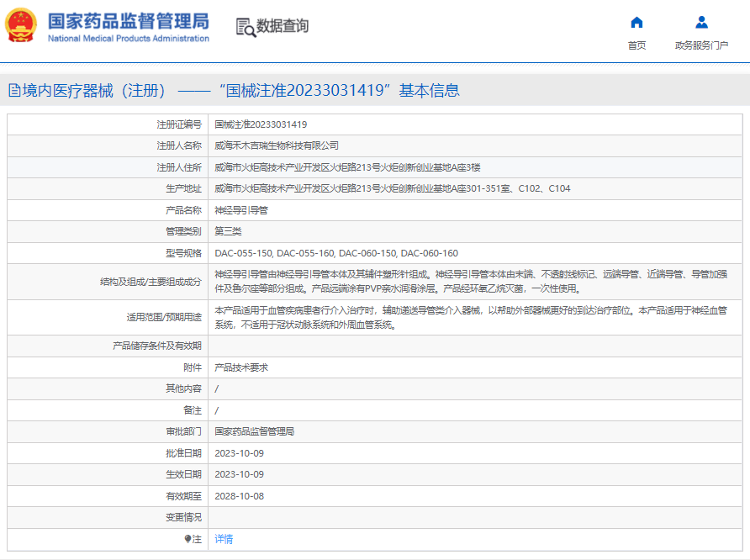Open the 数据查询 search icon

pyautogui.click(x=246, y=27)
